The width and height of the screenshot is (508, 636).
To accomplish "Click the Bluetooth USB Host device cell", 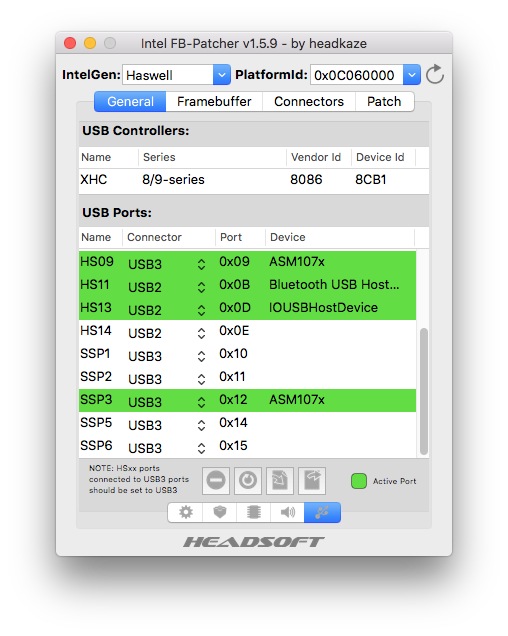I will (334, 285).
